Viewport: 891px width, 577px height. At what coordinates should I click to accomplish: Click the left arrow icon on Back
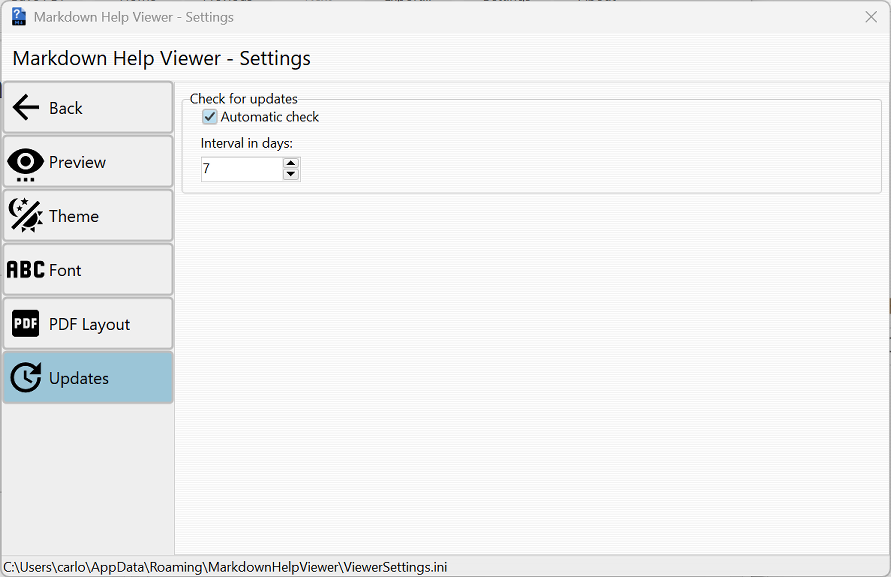pyautogui.click(x=26, y=108)
